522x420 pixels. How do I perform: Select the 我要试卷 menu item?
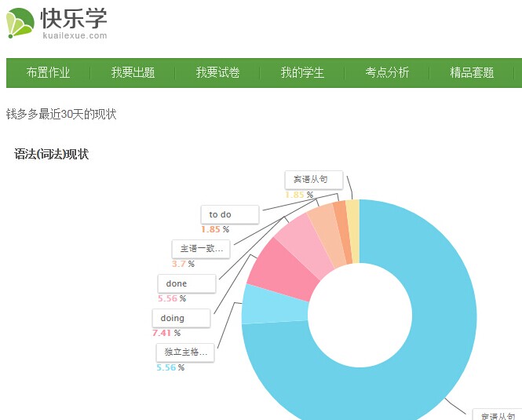(217, 72)
